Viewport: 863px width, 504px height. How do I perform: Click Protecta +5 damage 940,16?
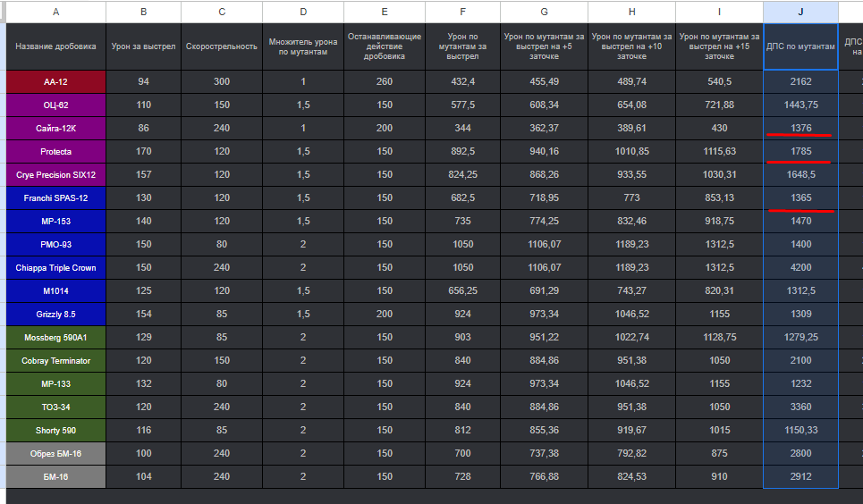click(x=544, y=151)
